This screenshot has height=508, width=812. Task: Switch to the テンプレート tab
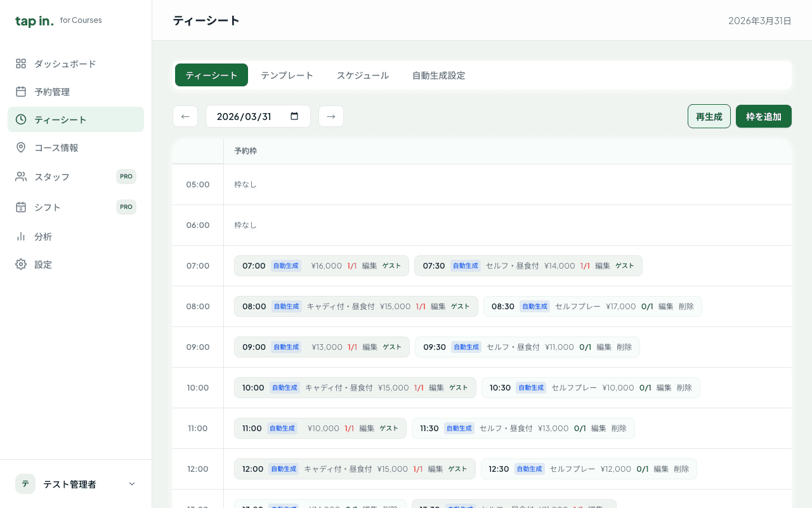click(x=287, y=75)
